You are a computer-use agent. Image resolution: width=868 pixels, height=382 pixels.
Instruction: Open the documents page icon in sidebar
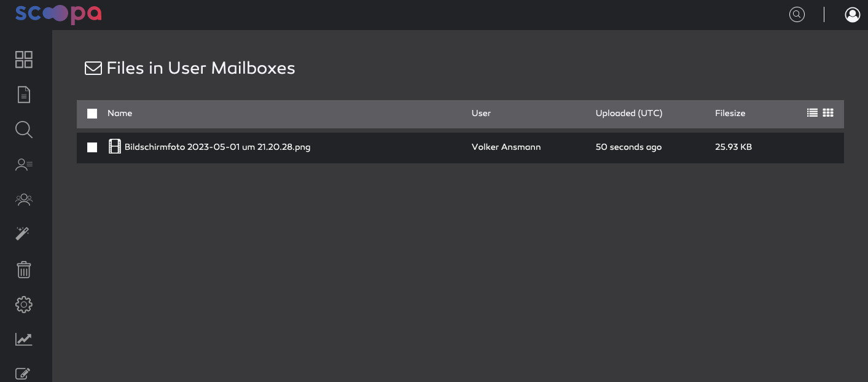[24, 95]
